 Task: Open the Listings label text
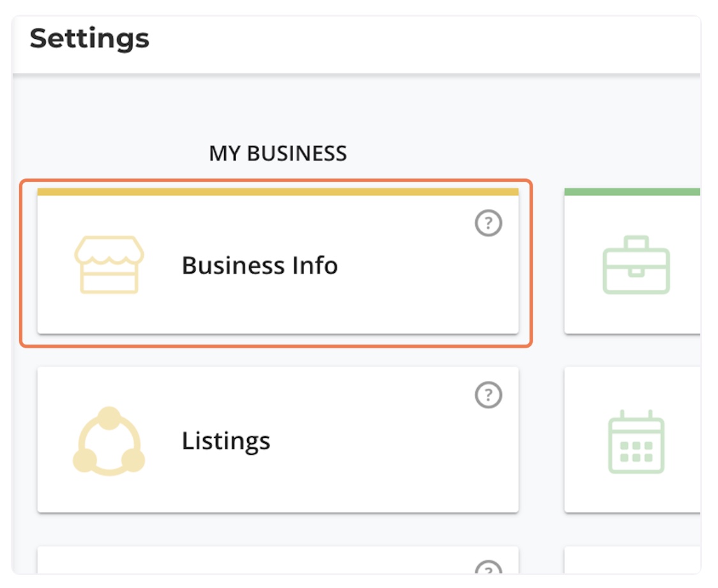[x=225, y=441]
